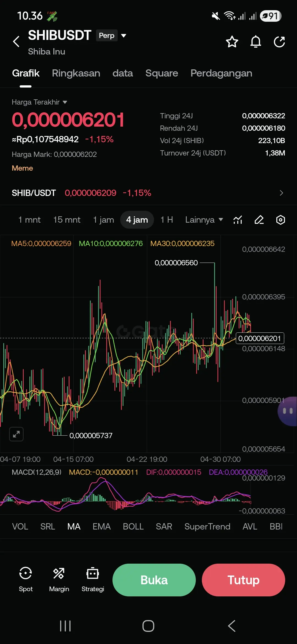Screen dimensions: 297x644
Task: Open Android recent apps button
Action: 65,626
